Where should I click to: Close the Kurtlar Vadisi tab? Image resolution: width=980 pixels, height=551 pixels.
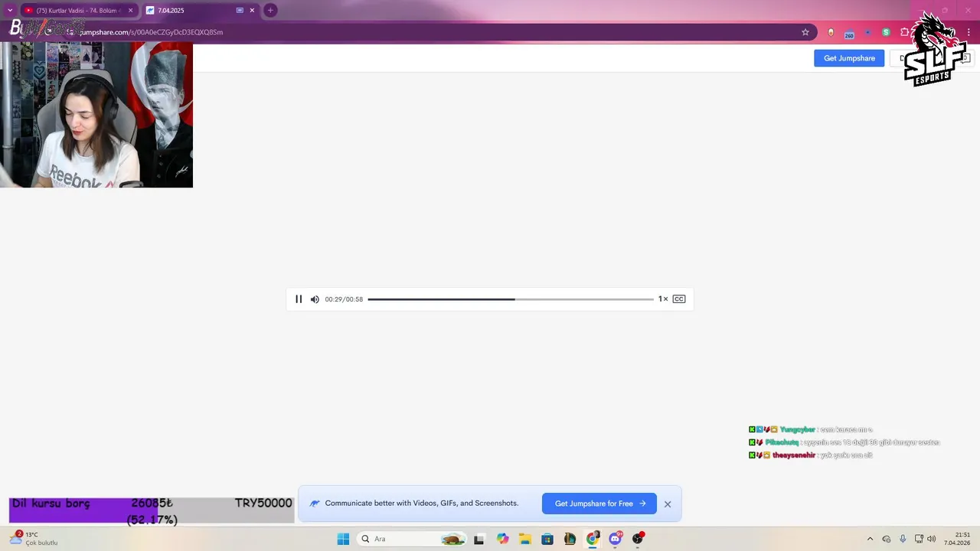point(130,11)
